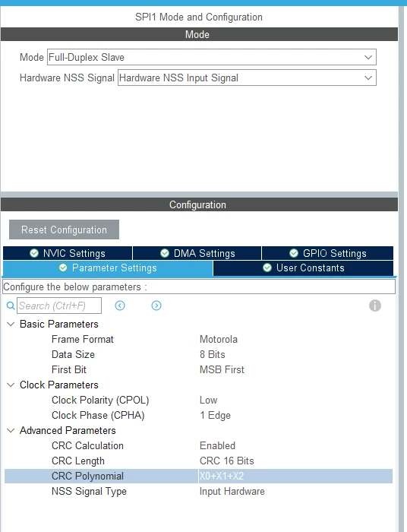Click the Input Hardware value
Viewport: 407px width, 532px height.
[x=232, y=491]
